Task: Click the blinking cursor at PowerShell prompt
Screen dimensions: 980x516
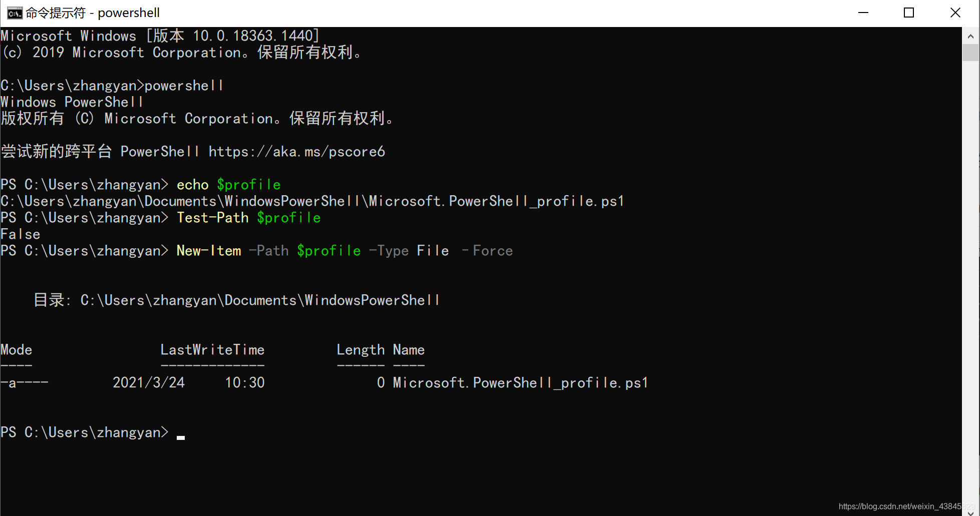Action: click(x=181, y=435)
